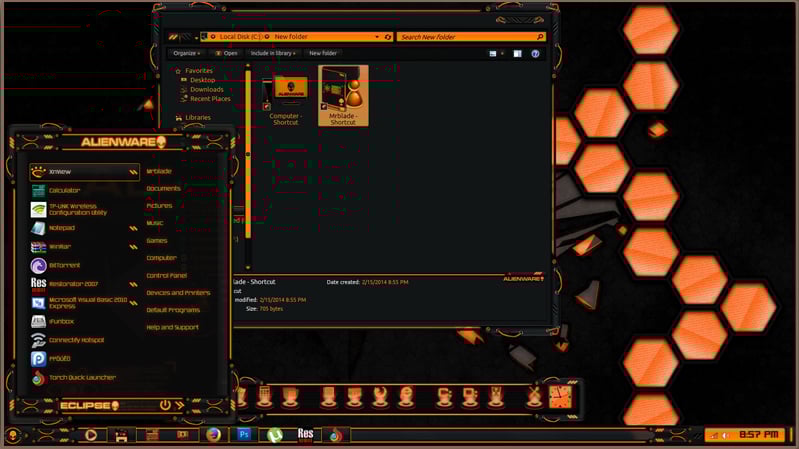
Task: Select Mrblade - Shortcut file
Action: pyautogui.click(x=343, y=96)
